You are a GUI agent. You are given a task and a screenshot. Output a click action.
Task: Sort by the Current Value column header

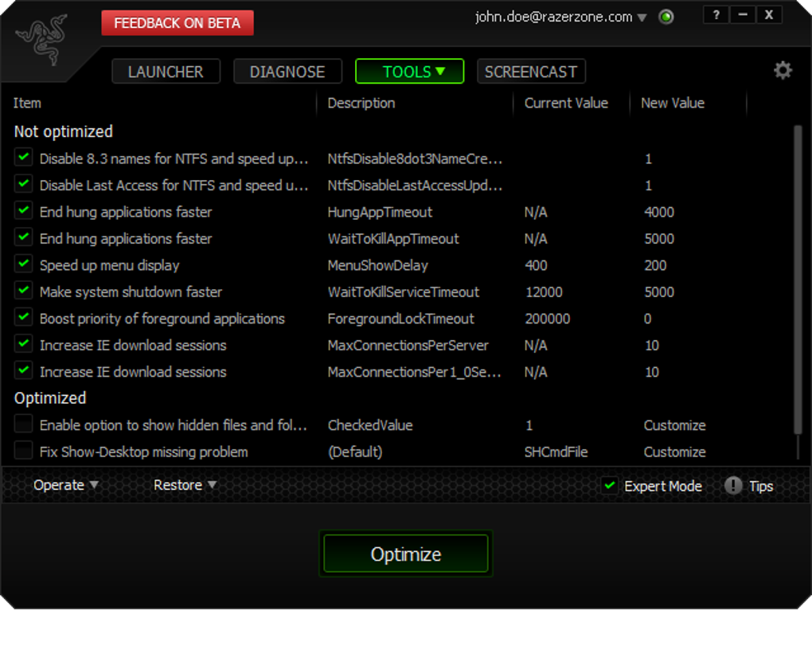(x=566, y=103)
